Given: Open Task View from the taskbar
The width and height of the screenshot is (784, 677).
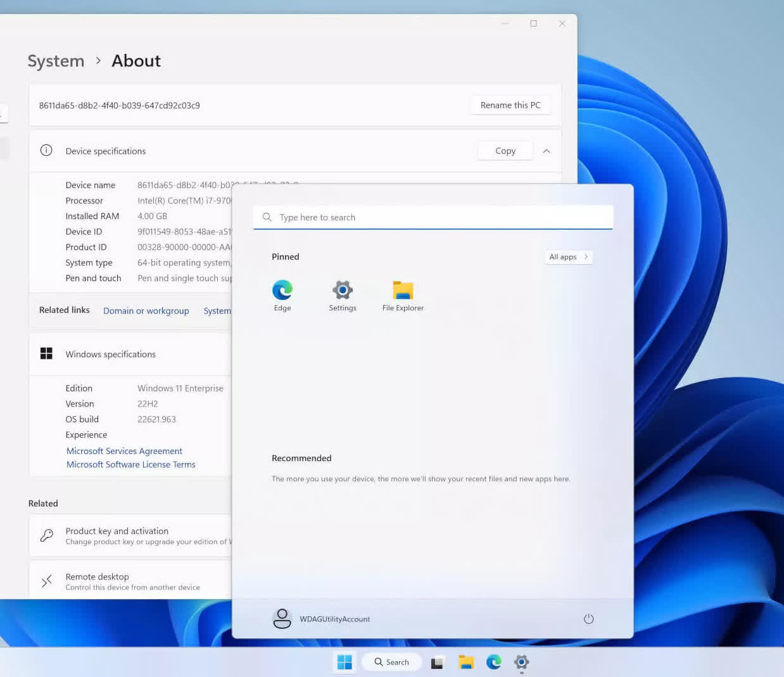Looking at the screenshot, I should click(x=437, y=662).
